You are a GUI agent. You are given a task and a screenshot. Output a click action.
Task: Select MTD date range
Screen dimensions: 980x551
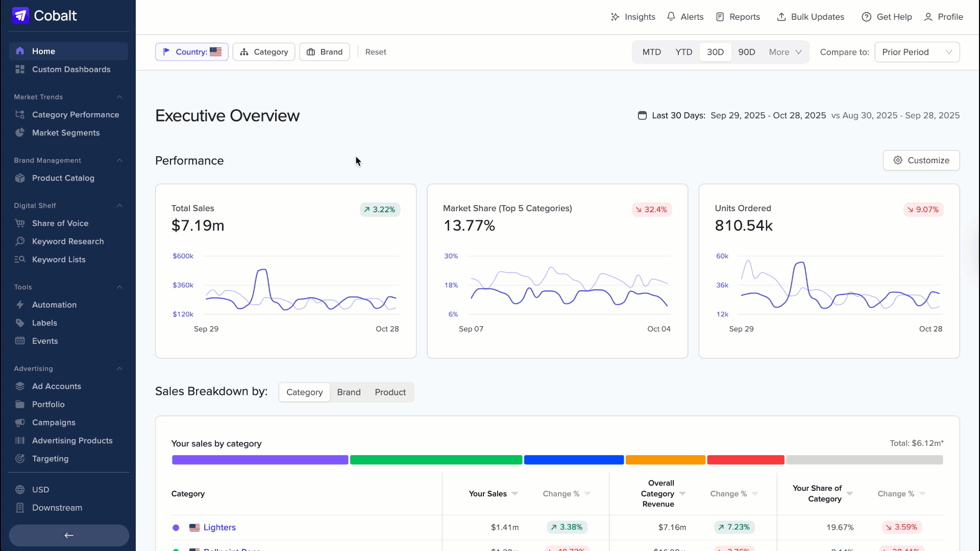pos(651,52)
